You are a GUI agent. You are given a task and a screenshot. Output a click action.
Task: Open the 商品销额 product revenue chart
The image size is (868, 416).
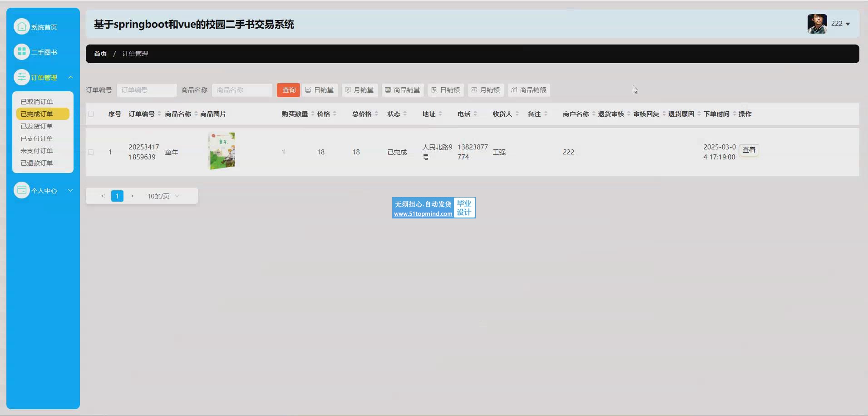[x=529, y=90]
